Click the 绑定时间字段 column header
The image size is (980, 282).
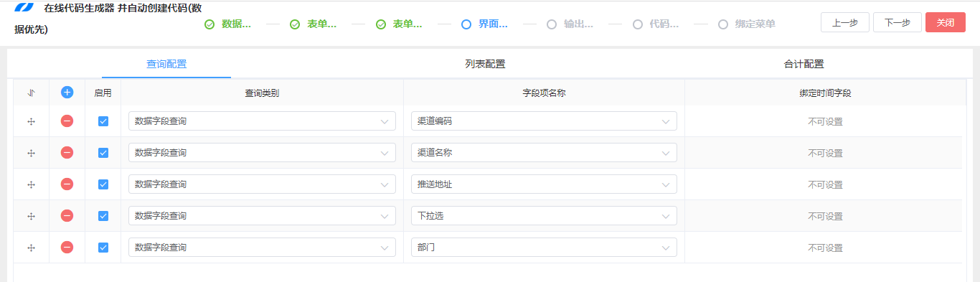(x=825, y=93)
